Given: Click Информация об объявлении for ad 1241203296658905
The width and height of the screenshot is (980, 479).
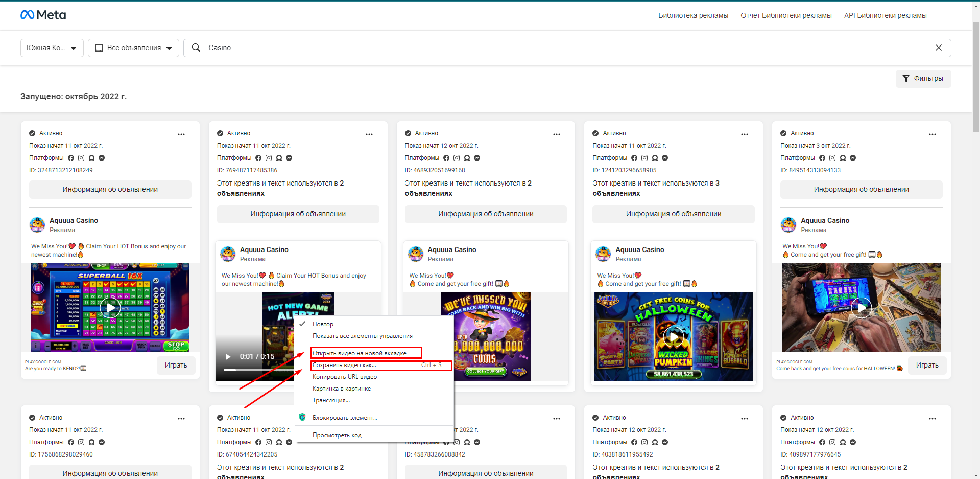Looking at the screenshot, I should click(x=674, y=214).
